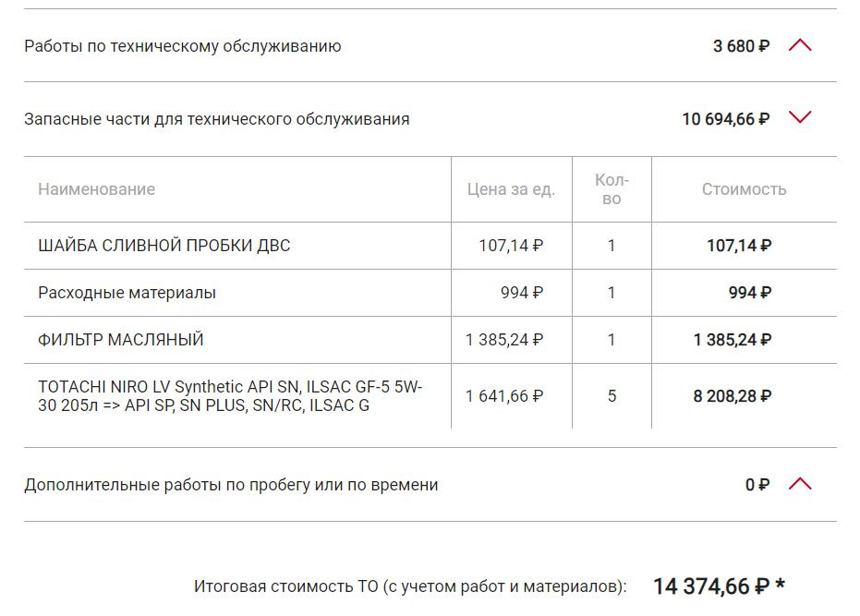Select the 'ФИЛЬТР МАСЛЯНЫЙ' row name
Screen dimensions: 860x616
coord(121,340)
